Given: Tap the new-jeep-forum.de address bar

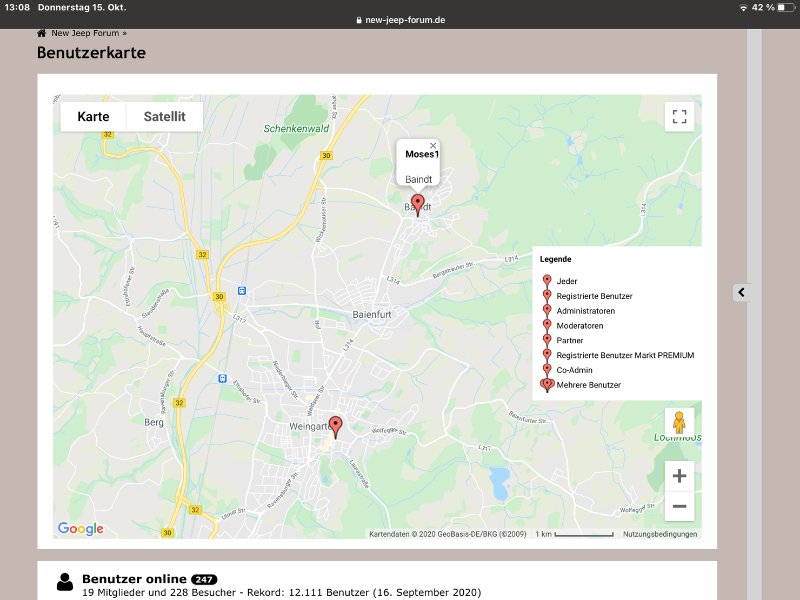Looking at the screenshot, I should click(x=400, y=20).
